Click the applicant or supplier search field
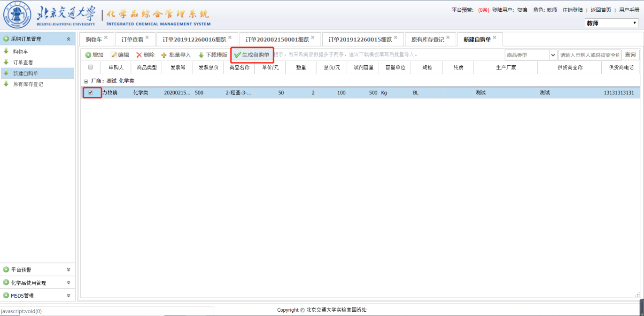 (589, 55)
